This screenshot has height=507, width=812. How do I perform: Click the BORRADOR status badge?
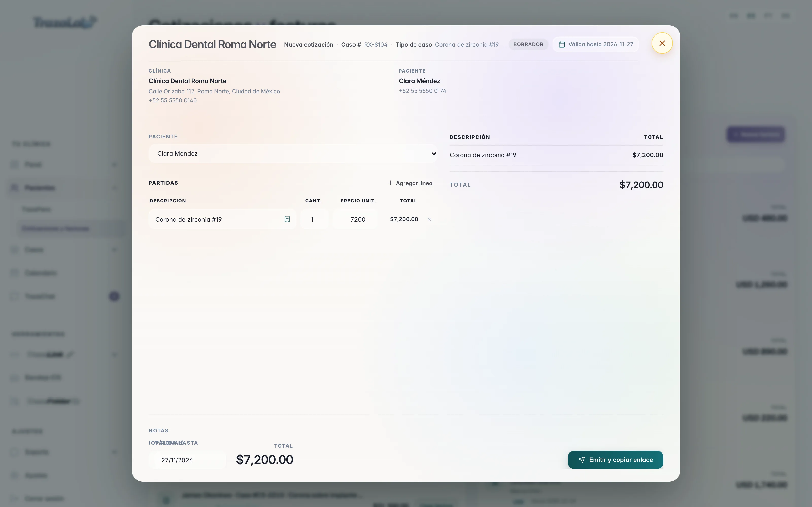528,44
